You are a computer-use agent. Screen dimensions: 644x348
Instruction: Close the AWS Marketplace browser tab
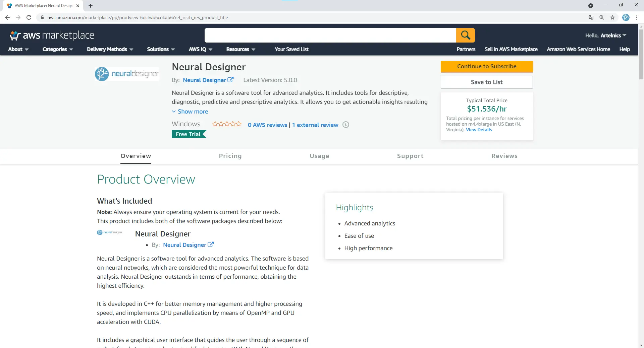point(78,6)
